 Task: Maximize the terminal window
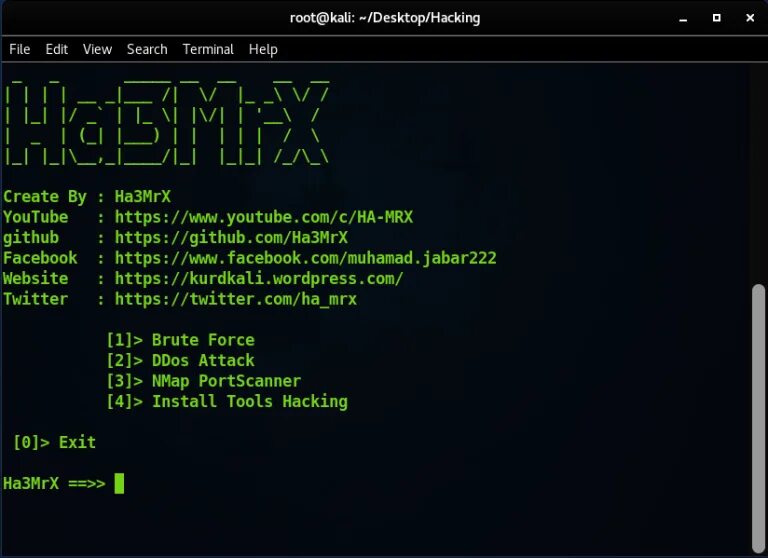[x=717, y=18]
